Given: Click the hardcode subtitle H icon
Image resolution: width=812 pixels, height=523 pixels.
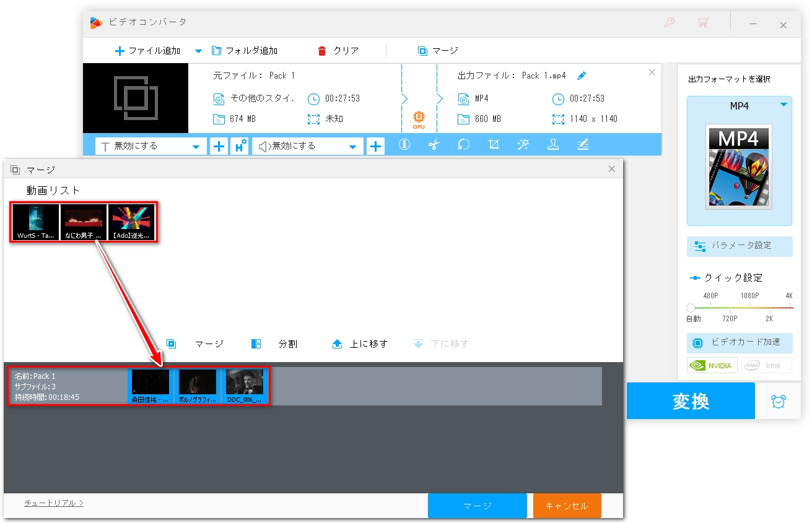Looking at the screenshot, I should [240, 146].
